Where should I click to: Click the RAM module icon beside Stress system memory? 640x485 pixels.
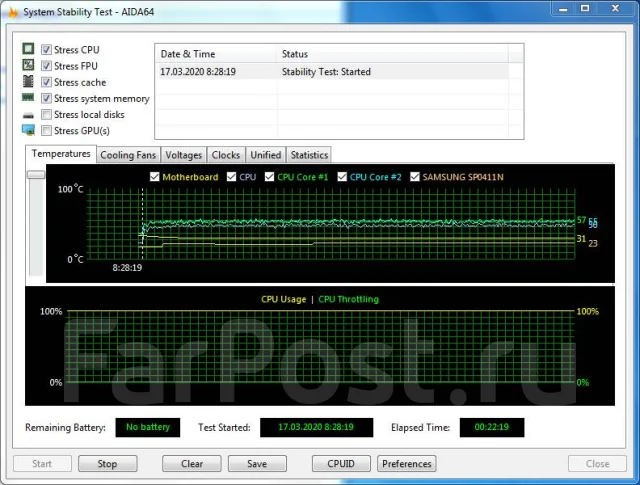pyautogui.click(x=28, y=97)
